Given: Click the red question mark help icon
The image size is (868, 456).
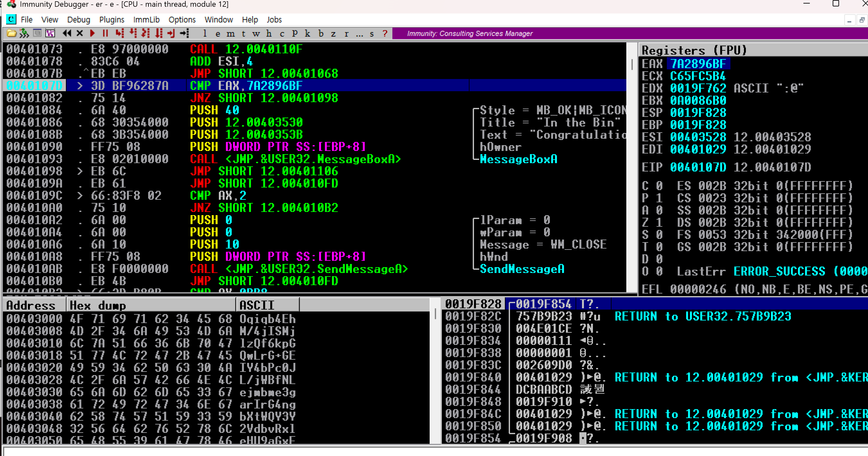Looking at the screenshot, I should [385, 34].
